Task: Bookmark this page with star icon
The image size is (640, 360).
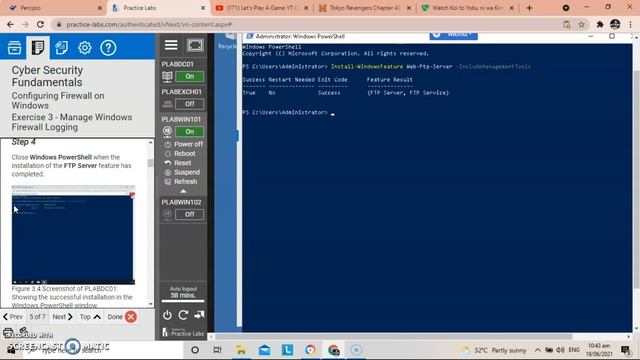Action: point(581,24)
